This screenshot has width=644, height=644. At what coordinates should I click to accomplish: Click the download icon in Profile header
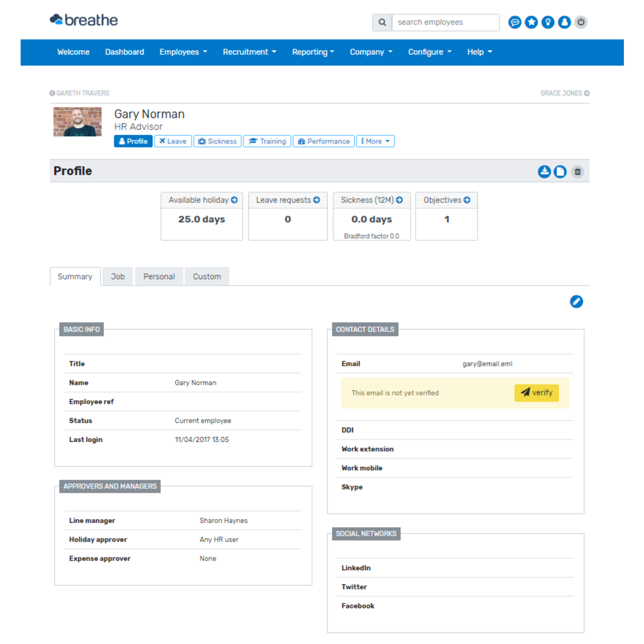(x=544, y=172)
